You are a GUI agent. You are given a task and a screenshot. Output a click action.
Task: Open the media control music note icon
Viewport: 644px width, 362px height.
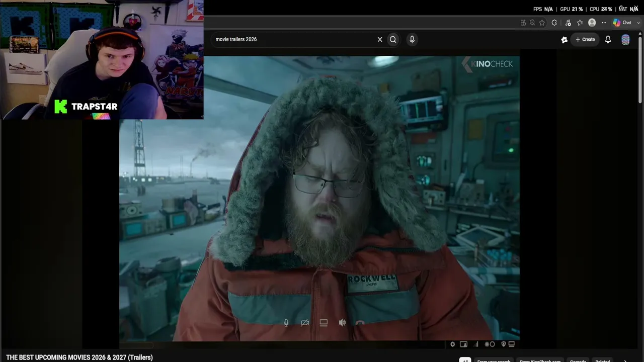tap(568, 23)
